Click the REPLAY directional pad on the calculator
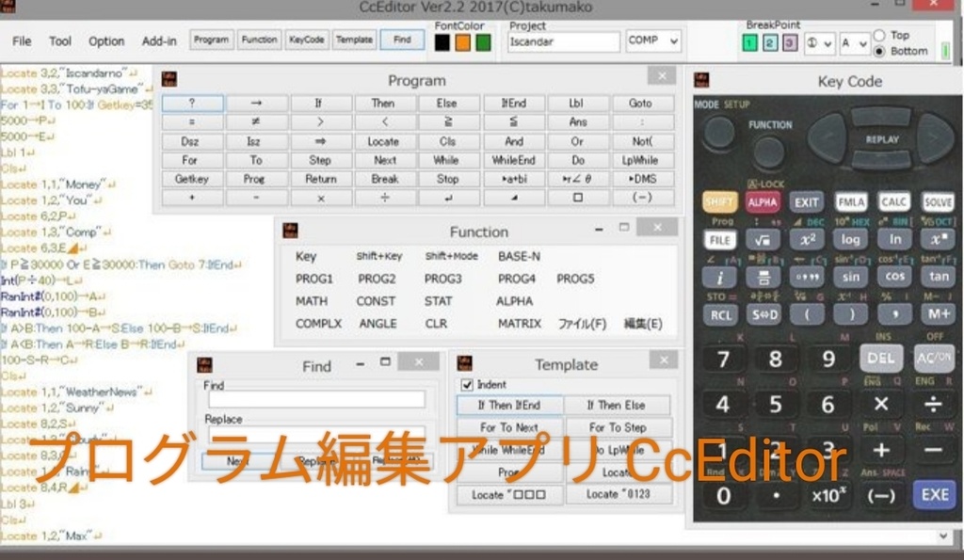964x560 pixels. [x=884, y=141]
